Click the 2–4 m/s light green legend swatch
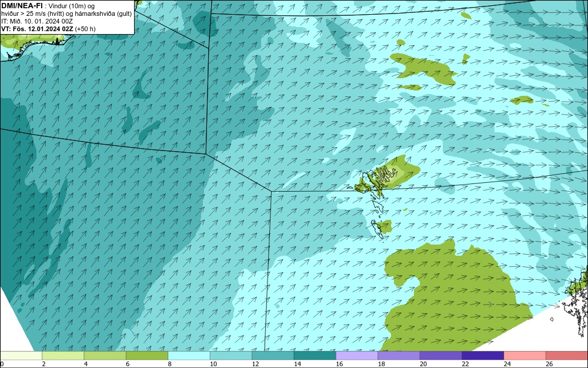588x368 pixels. click(x=63, y=356)
